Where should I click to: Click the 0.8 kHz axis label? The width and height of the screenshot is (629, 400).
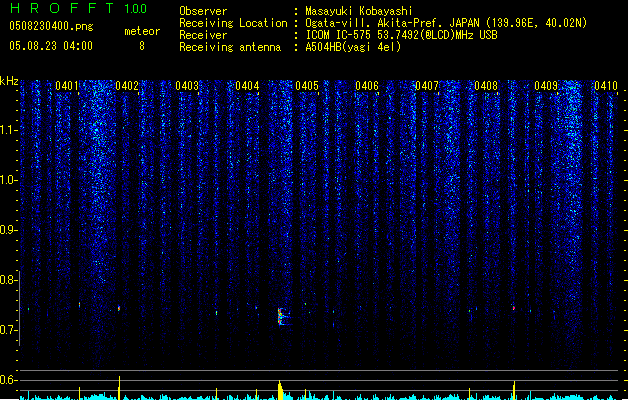8,280
